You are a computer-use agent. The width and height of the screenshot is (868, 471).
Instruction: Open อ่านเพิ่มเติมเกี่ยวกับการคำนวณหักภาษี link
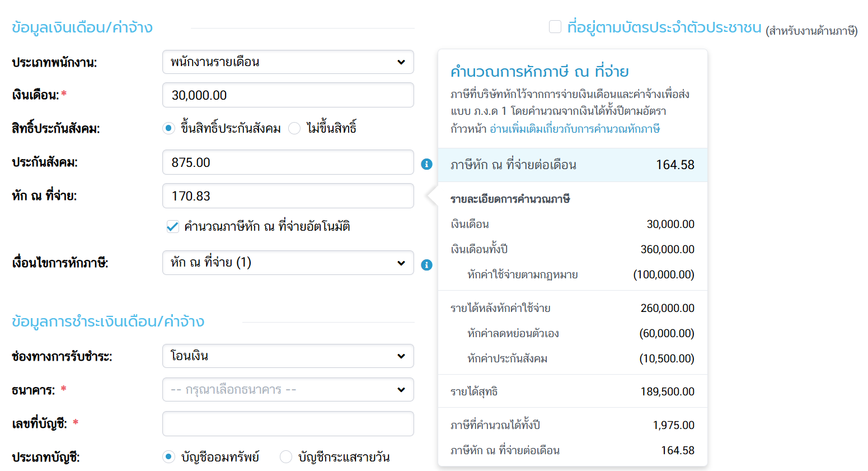[575, 129]
